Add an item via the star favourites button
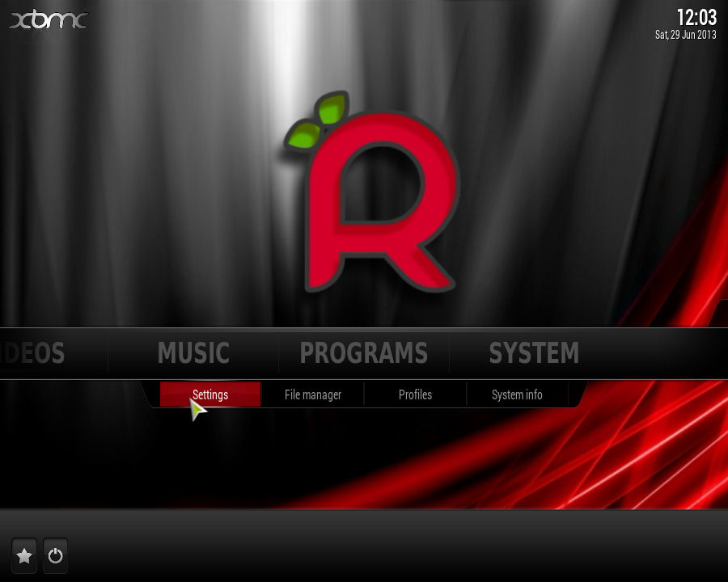The height and width of the screenshot is (582, 728). click(23, 555)
